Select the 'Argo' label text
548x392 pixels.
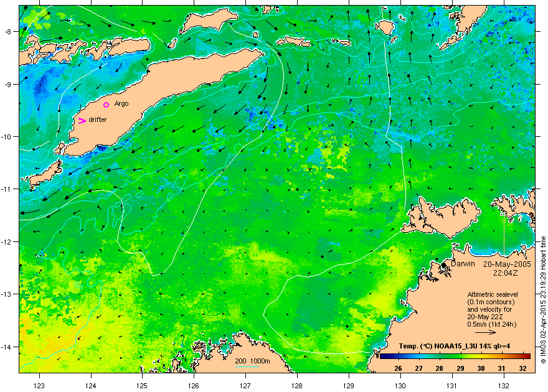[121, 104]
